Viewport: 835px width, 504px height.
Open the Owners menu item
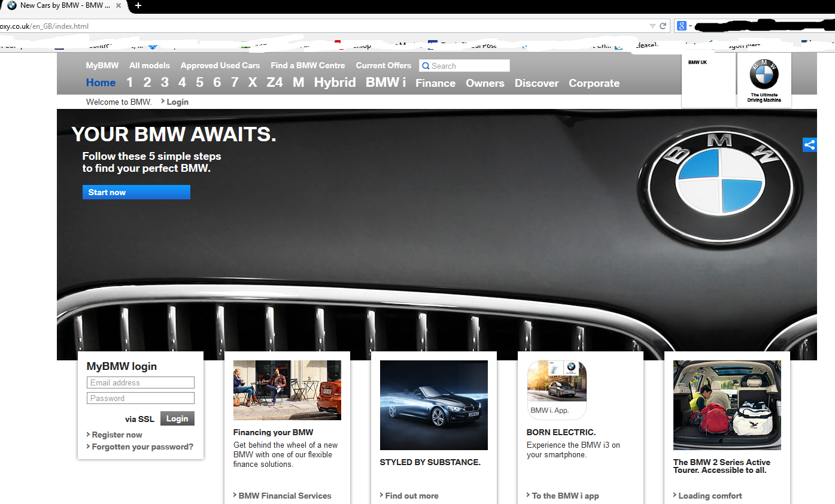click(485, 83)
